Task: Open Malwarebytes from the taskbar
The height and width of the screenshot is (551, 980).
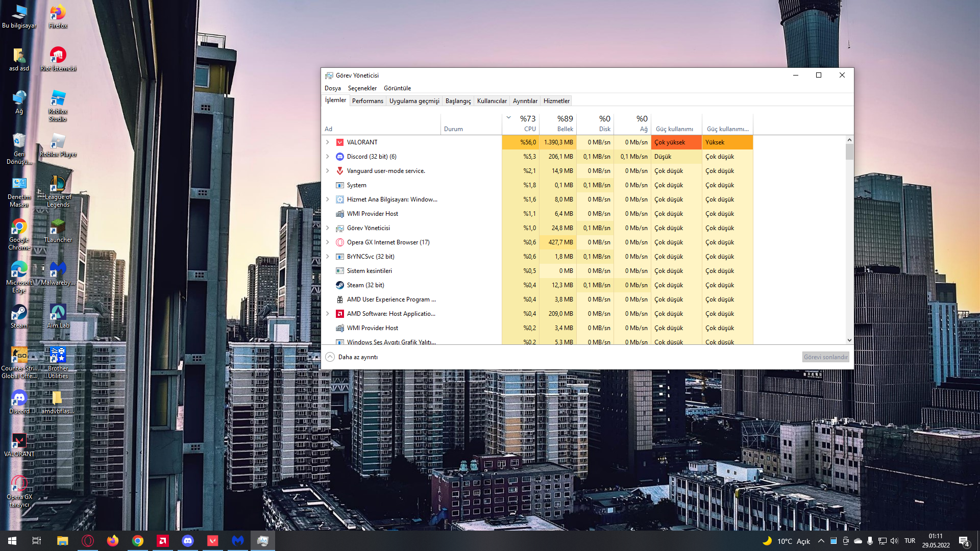Action: click(238, 541)
